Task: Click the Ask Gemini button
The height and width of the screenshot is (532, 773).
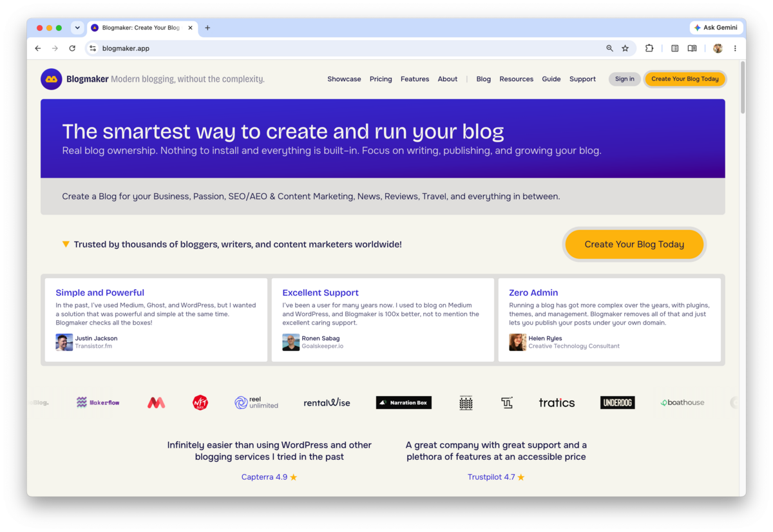Action: (716, 28)
